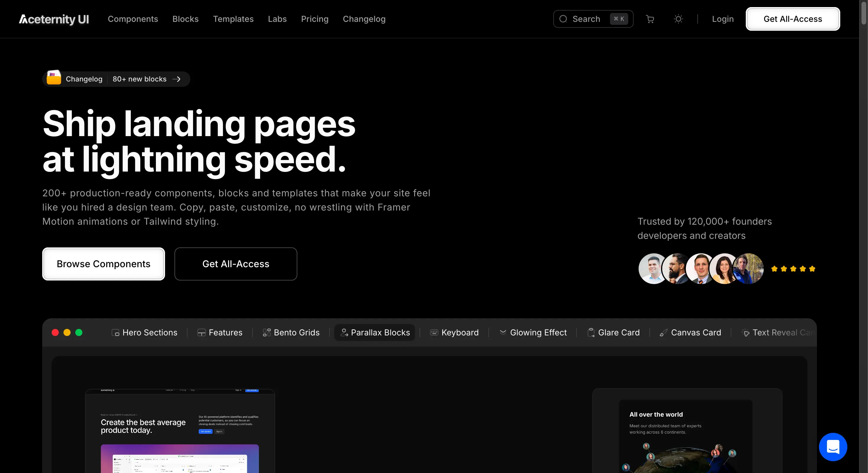Click the Bento Grids tab icon
The width and height of the screenshot is (868, 473).
[267, 333]
